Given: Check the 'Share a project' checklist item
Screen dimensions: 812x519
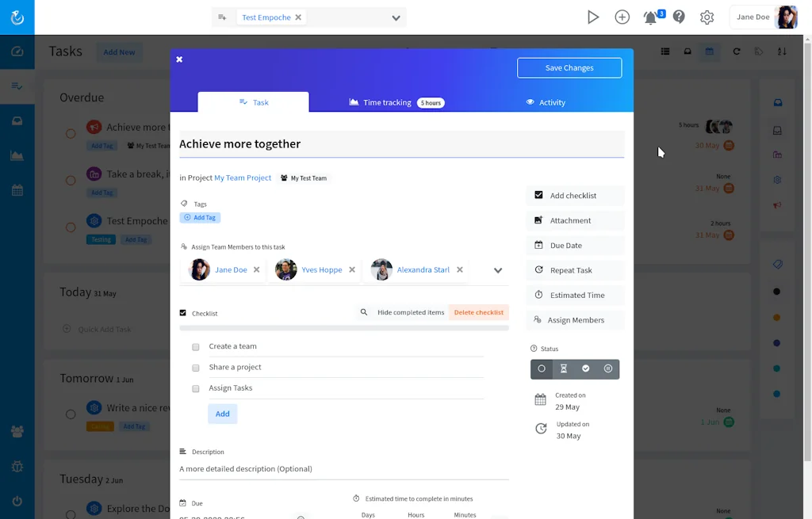Looking at the screenshot, I should pos(196,368).
